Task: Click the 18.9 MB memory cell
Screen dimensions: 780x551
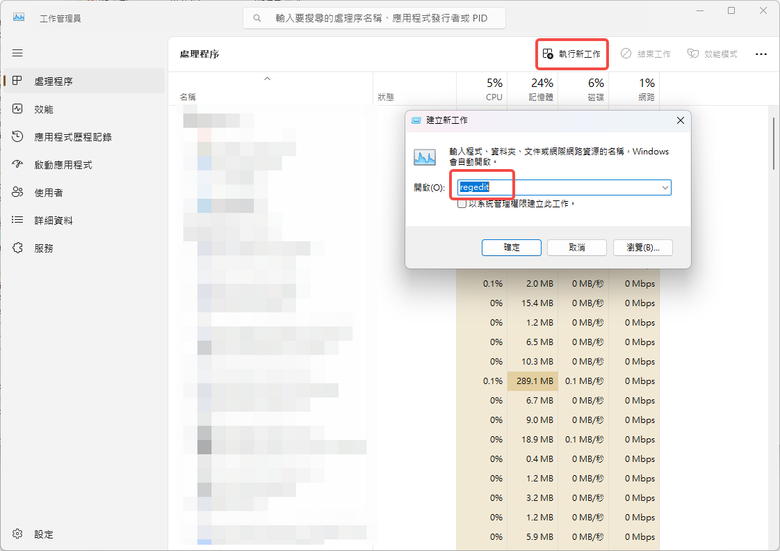Action: 533,440
